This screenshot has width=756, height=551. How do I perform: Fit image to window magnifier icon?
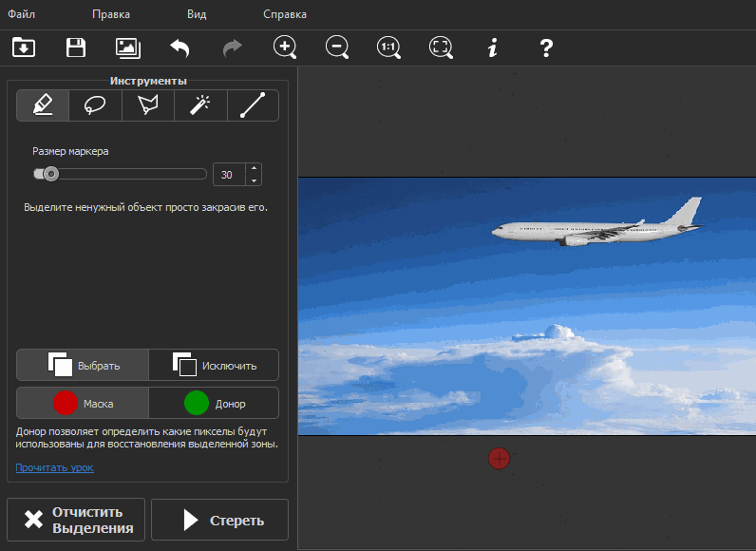point(441,47)
